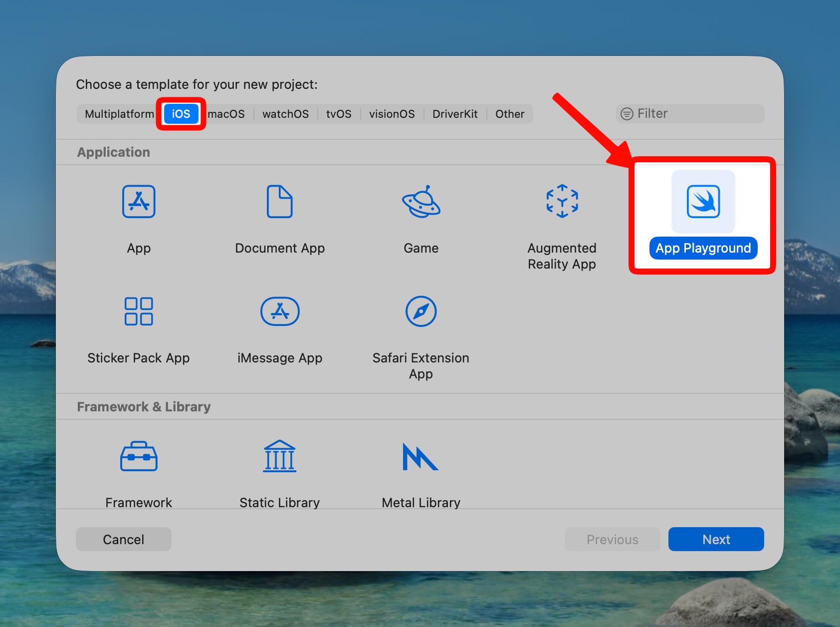Click the Safari Extension App label
Screen dimensions: 840x627
click(421, 366)
